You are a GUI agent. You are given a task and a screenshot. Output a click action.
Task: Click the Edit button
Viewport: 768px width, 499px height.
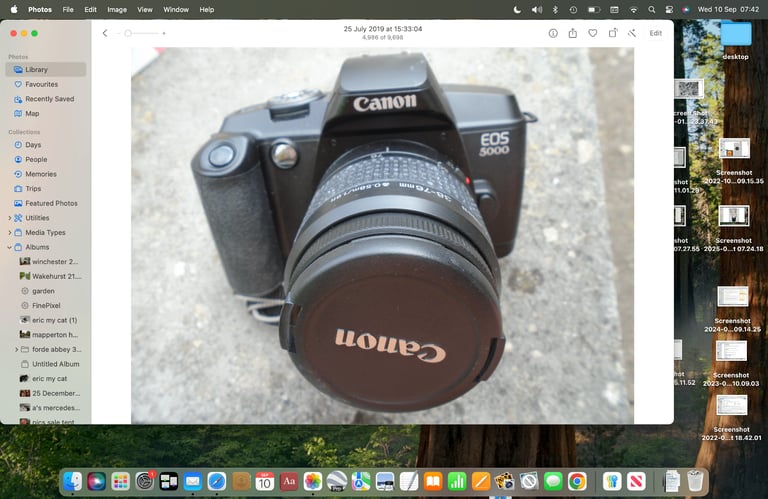[655, 33]
